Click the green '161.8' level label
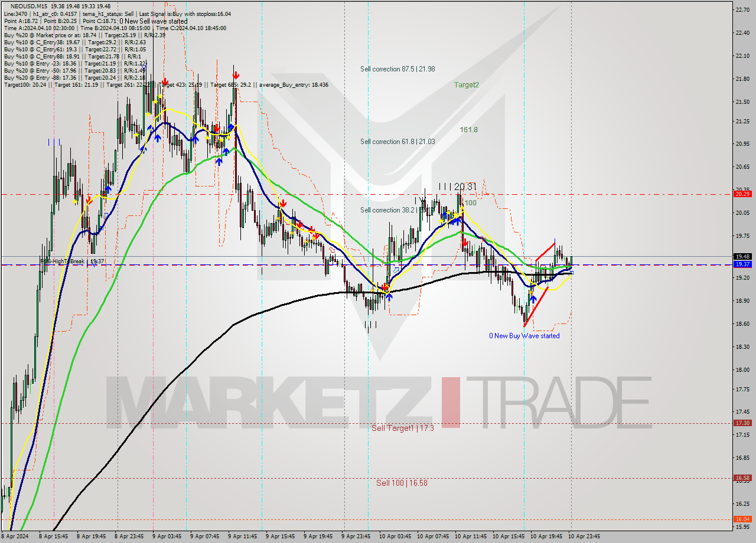Image resolution: width=756 pixels, height=543 pixels. [469, 130]
